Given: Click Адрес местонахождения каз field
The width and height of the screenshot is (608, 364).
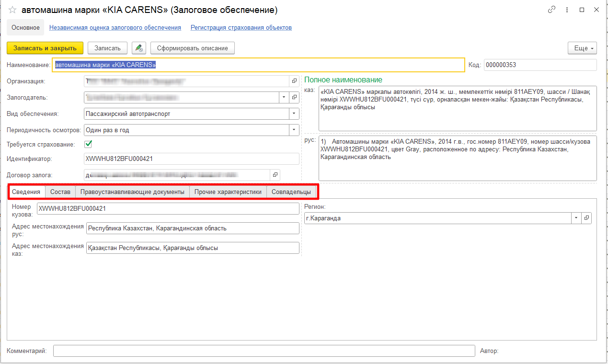Looking at the screenshot, I should (193, 248).
